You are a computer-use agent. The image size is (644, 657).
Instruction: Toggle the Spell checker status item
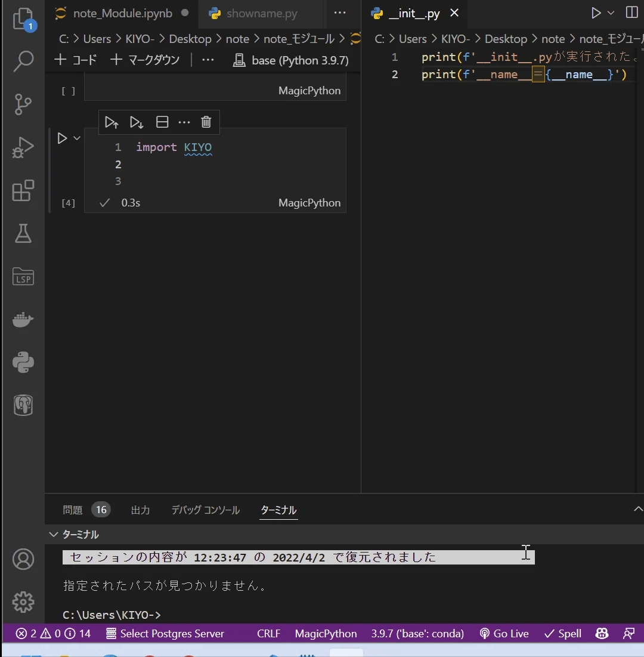point(563,634)
